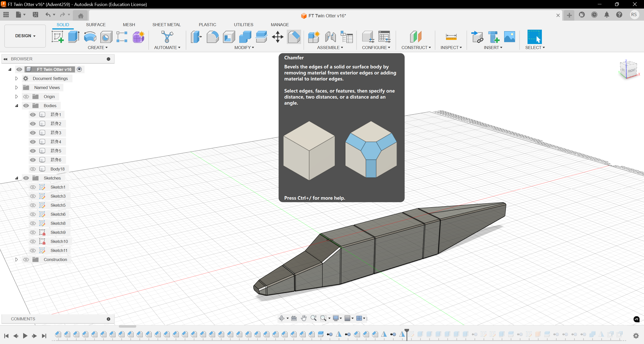Expand the Named Views node
Image resolution: width=644 pixels, height=344 pixels.
coord(17,88)
